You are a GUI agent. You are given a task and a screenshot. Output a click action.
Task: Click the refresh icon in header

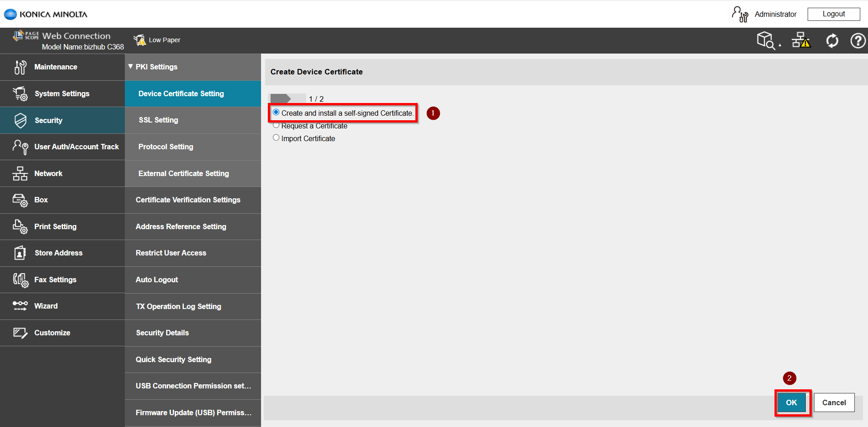[832, 41]
